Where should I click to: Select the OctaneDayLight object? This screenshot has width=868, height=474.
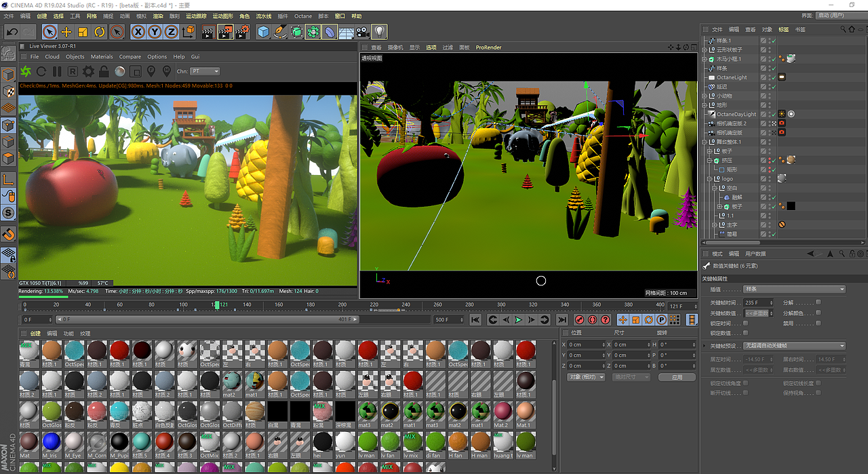(736, 115)
